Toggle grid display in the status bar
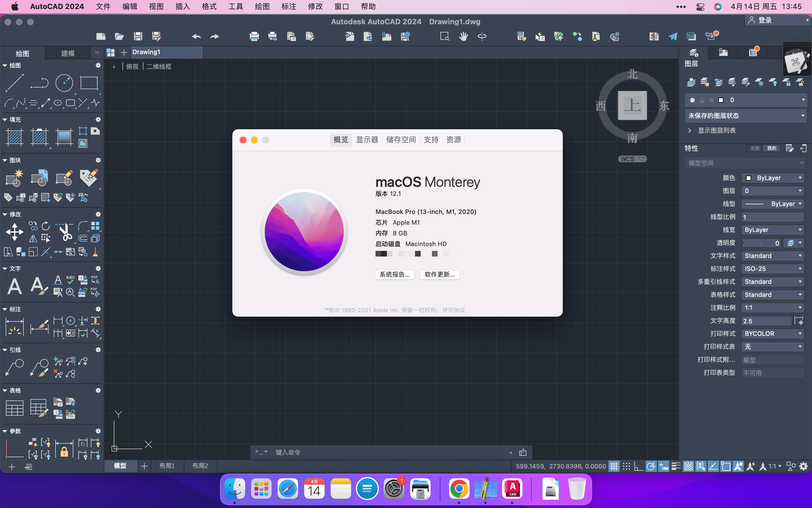812x508 pixels. pyautogui.click(x=614, y=466)
